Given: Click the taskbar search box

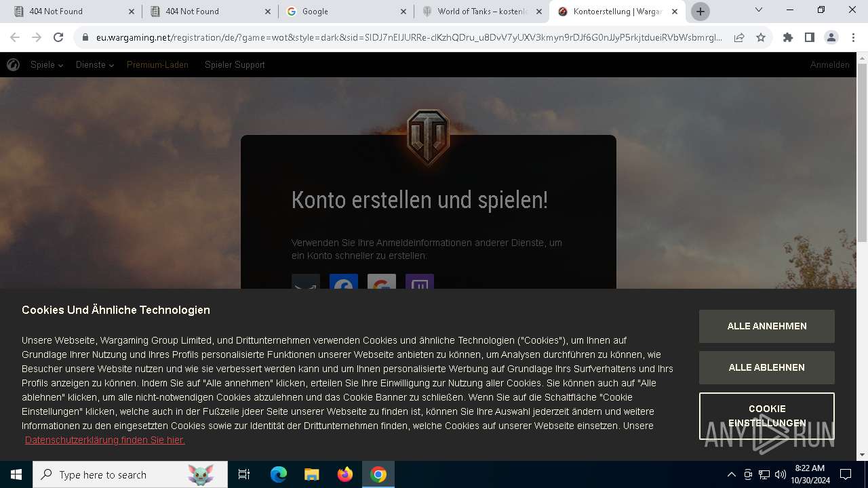Looking at the screenshot, I should tap(131, 474).
